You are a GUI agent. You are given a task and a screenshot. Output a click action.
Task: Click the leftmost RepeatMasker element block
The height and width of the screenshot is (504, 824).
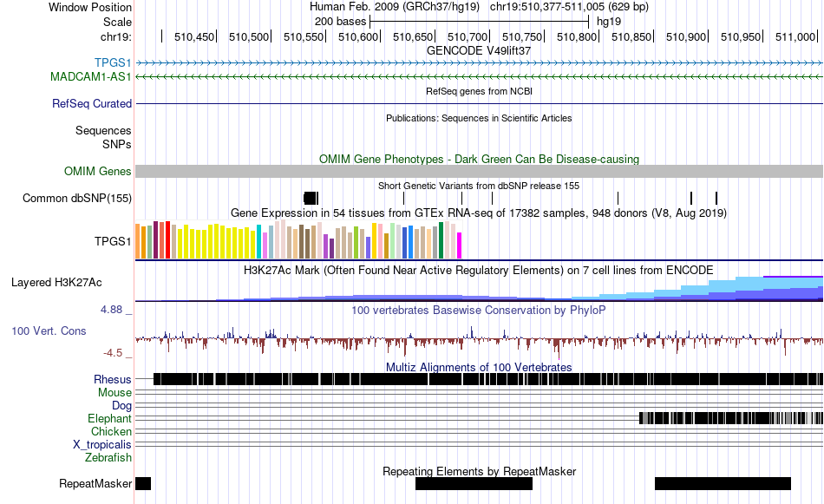coord(143,483)
